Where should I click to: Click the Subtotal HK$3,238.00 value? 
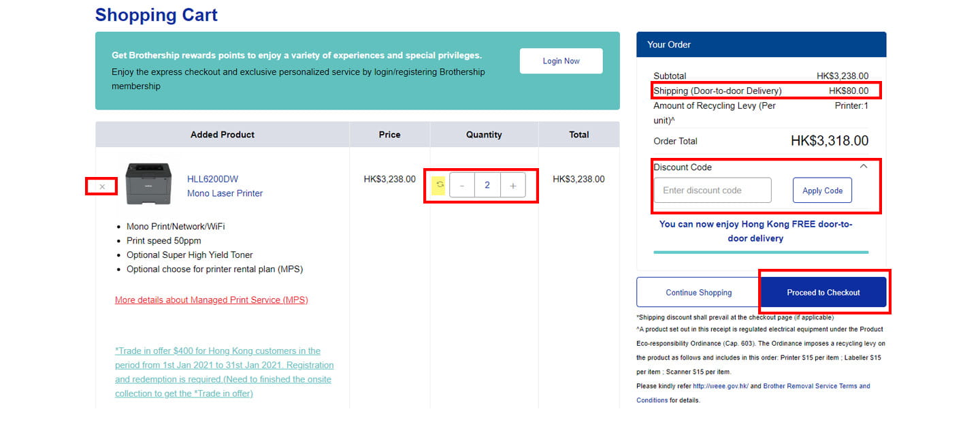[x=843, y=76]
